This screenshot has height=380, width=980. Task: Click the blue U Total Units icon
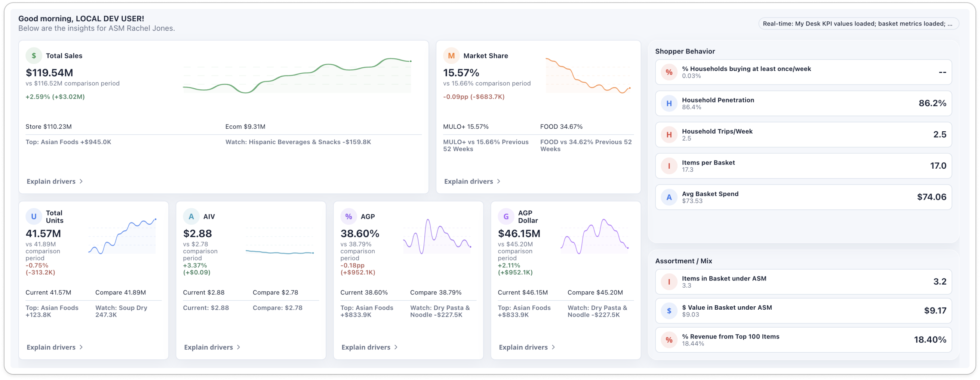(x=34, y=217)
